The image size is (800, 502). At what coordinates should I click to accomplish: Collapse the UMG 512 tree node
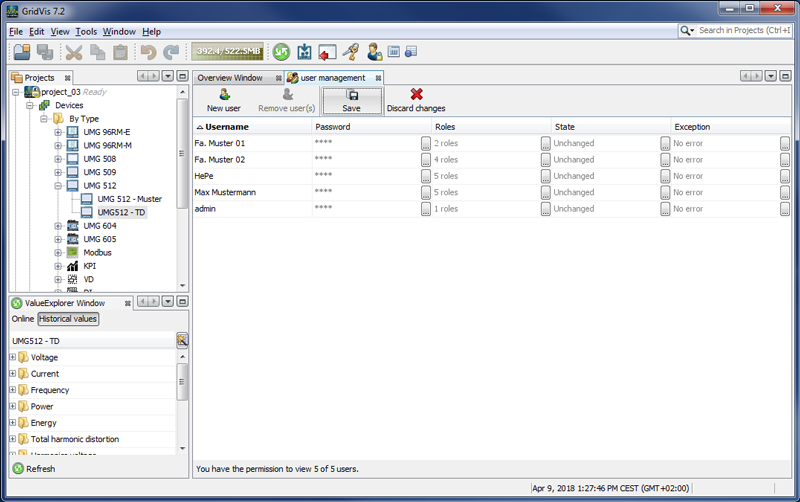point(58,185)
